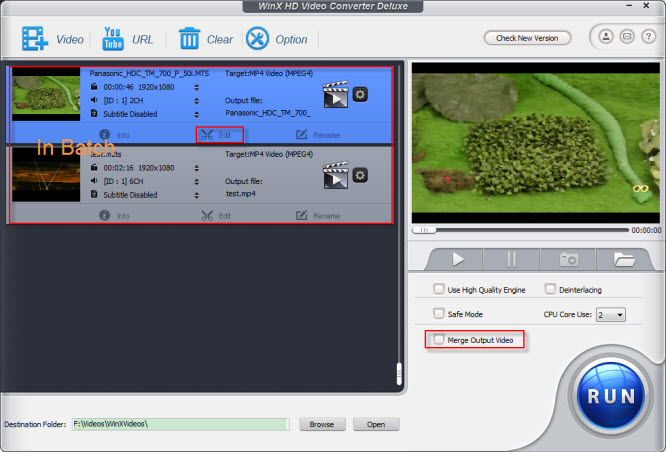The image size is (666, 452).
Task: Change audio track [ID : 1] 6CH
Action: coord(196,182)
